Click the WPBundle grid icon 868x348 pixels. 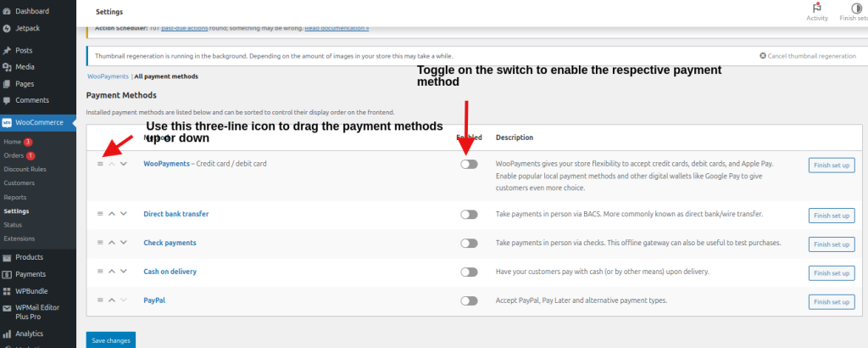tap(7, 291)
